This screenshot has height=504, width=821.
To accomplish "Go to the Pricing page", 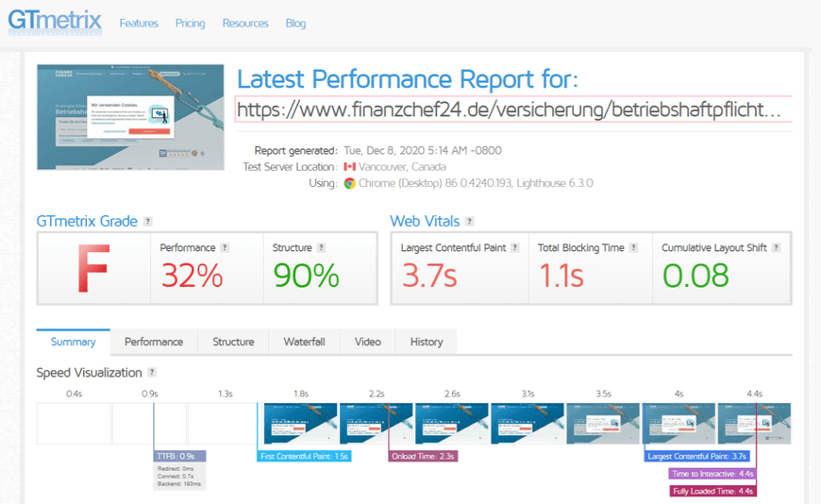I will tap(190, 24).
